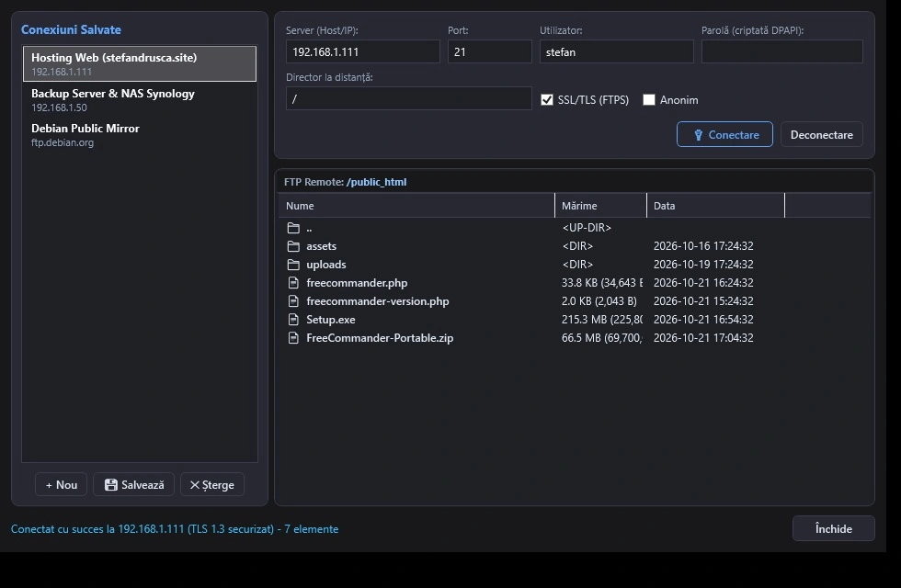
Task: Select the '..' parent directory name
Action: coord(309,228)
